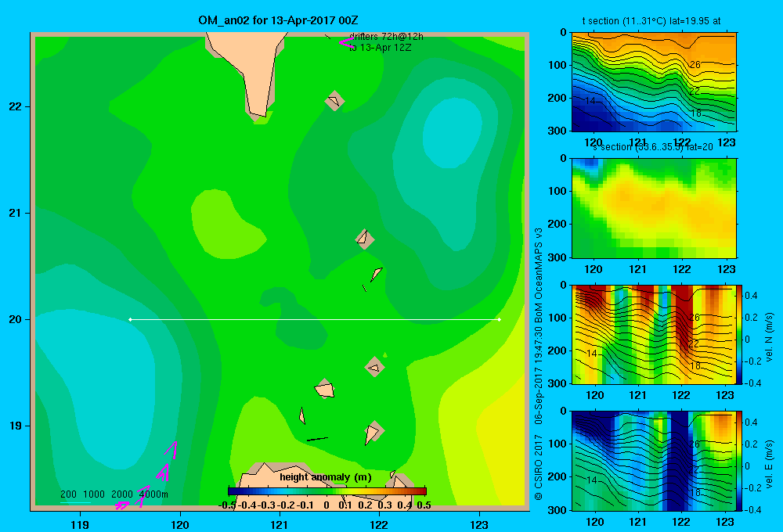
Task: Click the "200" depth tick of vel. N section
Action: [x=557, y=350]
